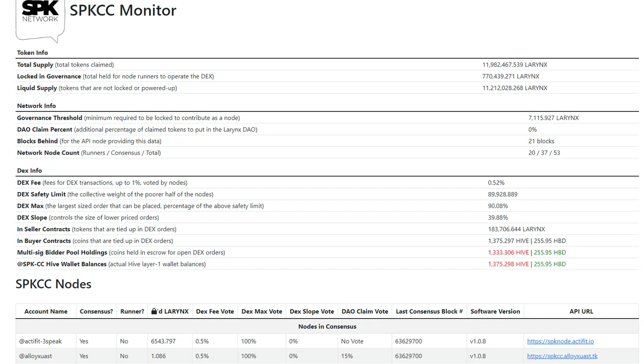Click the In Seller Contracts value 183,706.644 LARYNX
Viewport: 644px width, 364px height.
pyautogui.click(x=516, y=229)
